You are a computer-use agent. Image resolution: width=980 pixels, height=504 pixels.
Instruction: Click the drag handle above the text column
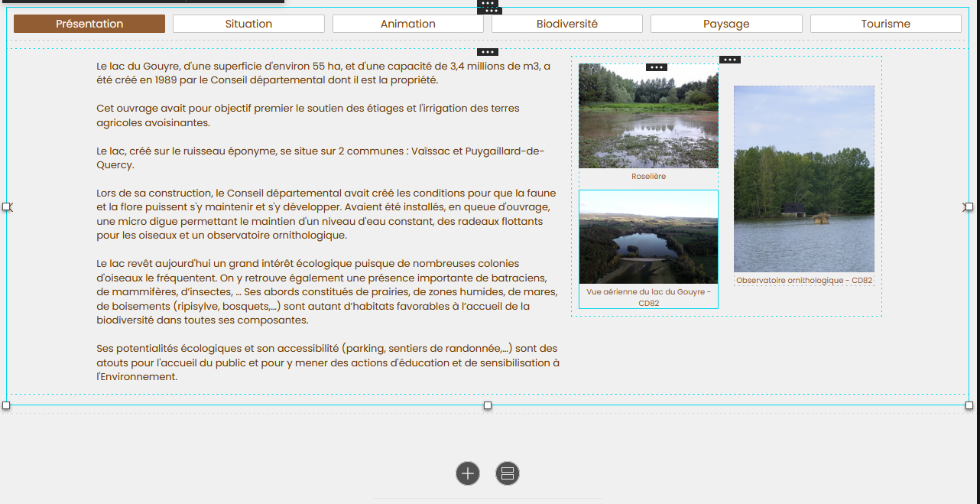488,52
